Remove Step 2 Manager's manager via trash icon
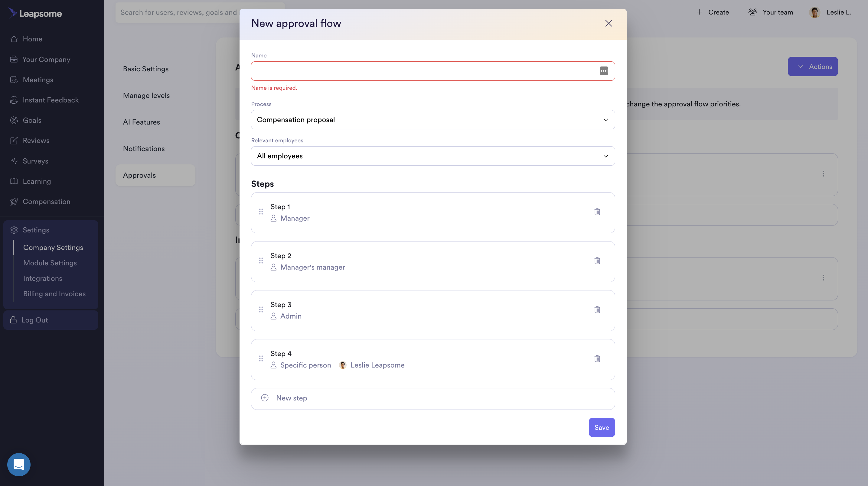This screenshot has height=486, width=868. [x=597, y=261]
